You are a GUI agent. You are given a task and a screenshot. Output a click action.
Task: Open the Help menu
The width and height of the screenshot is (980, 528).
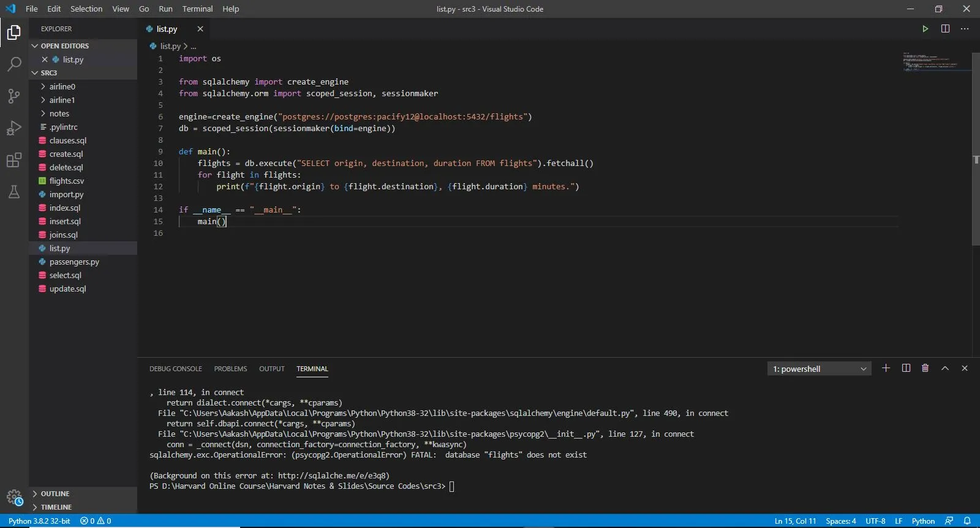pyautogui.click(x=231, y=9)
